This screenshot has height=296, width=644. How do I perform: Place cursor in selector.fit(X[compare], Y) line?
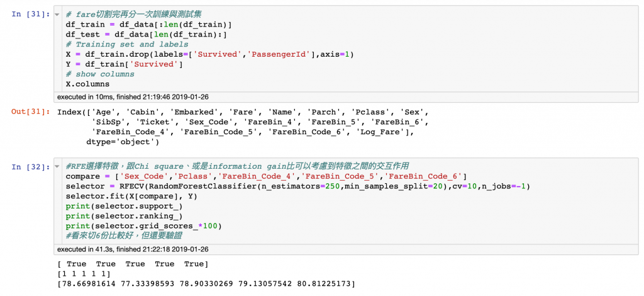(131, 196)
